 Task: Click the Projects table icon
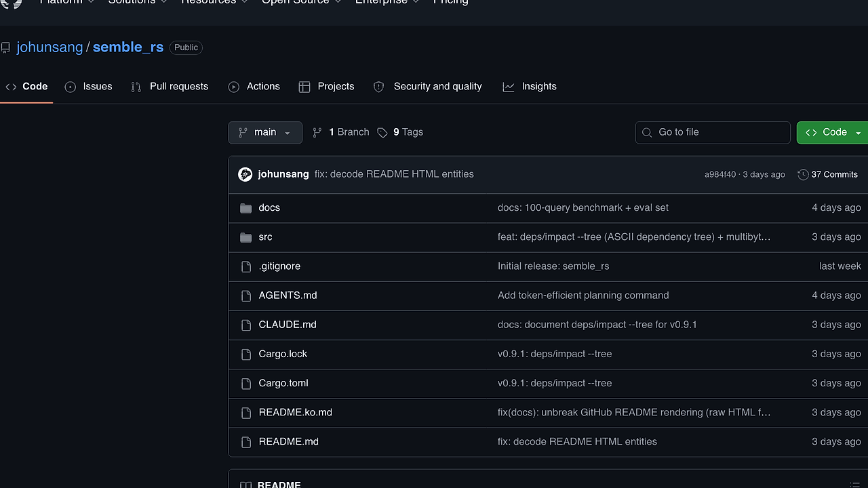pyautogui.click(x=304, y=87)
